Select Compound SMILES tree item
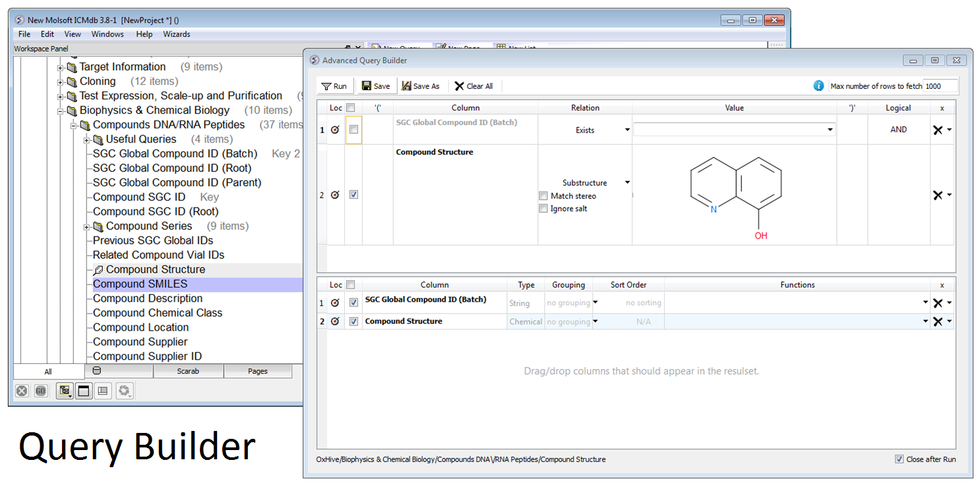 tap(140, 284)
